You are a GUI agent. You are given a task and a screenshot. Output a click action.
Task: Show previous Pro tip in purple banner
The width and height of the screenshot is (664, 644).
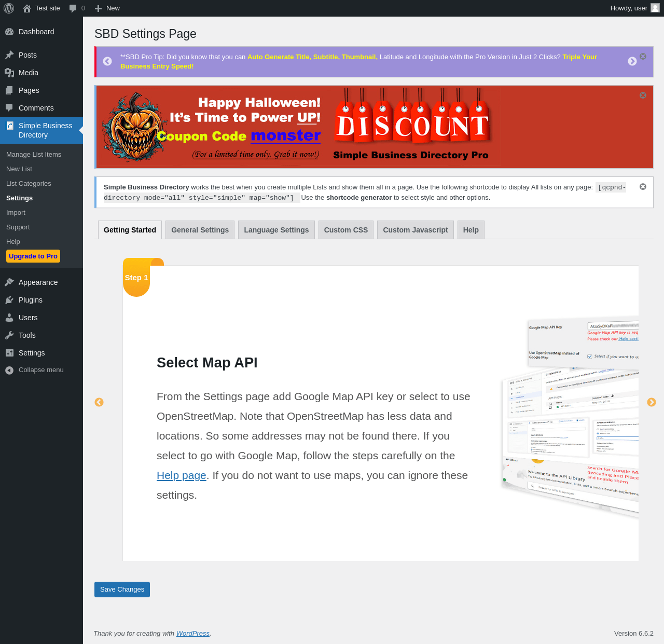(x=107, y=61)
